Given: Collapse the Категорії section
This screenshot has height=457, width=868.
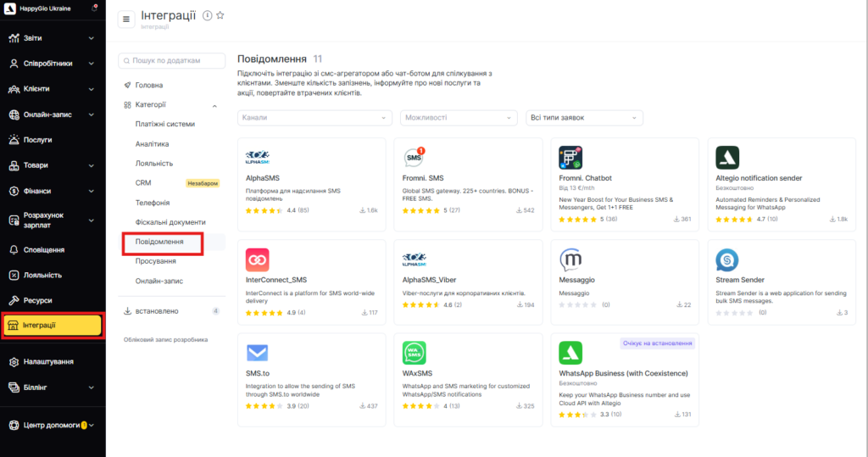Looking at the screenshot, I should [x=214, y=105].
